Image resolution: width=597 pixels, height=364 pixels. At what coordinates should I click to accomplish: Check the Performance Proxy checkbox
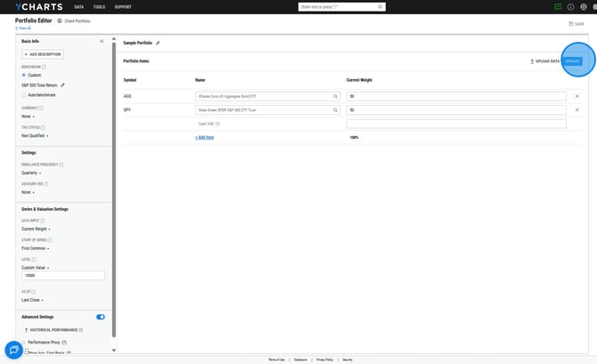(23, 343)
